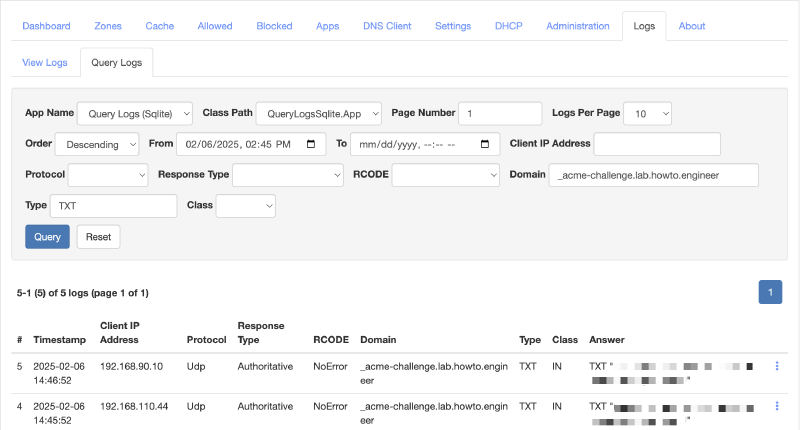Select the Query Logs sub-tab
800x430 pixels.
point(117,63)
